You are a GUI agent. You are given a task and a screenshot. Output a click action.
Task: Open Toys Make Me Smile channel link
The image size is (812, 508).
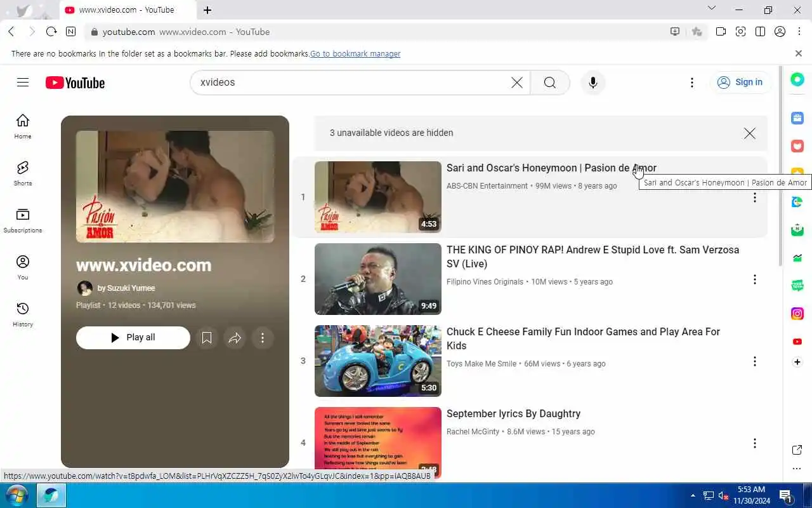click(x=481, y=364)
